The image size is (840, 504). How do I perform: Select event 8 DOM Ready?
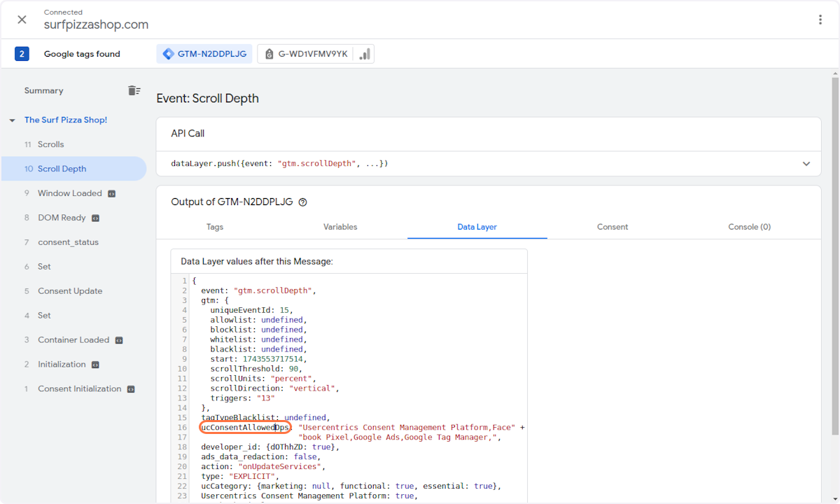[x=73, y=218]
